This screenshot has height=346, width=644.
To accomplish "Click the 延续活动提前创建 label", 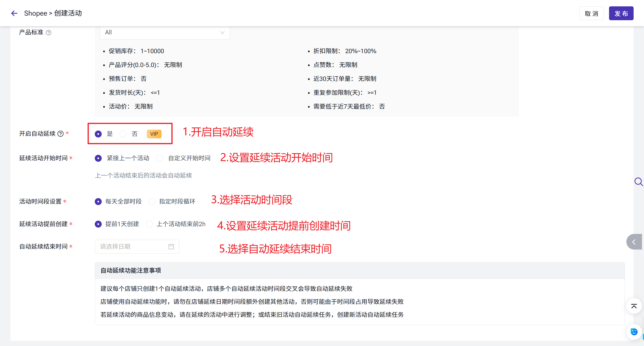I will [x=43, y=224].
